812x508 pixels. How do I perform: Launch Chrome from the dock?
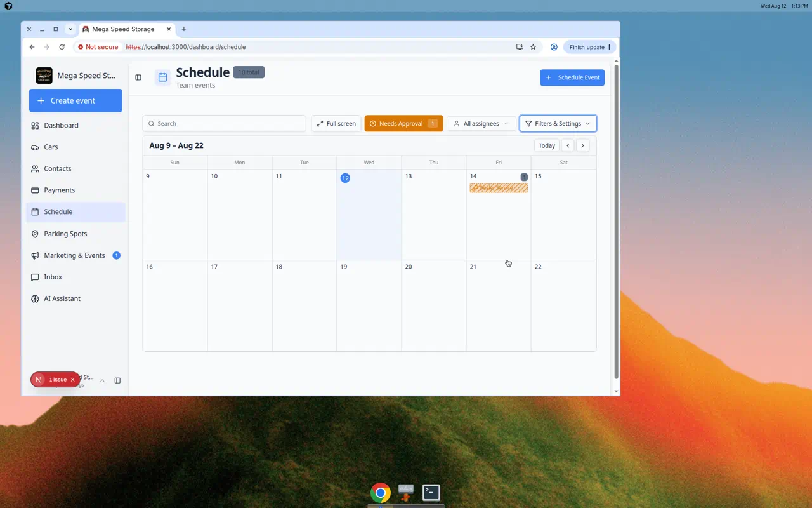click(x=381, y=493)
